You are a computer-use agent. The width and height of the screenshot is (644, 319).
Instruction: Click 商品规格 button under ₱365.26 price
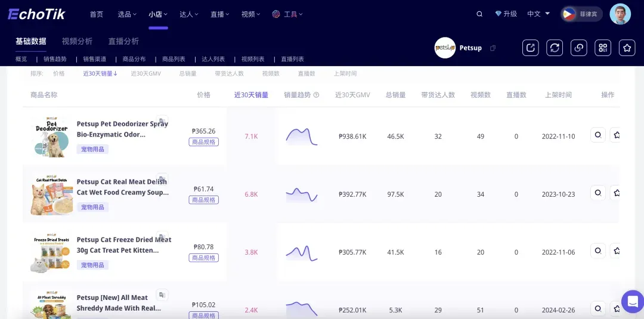pos(204,142)
